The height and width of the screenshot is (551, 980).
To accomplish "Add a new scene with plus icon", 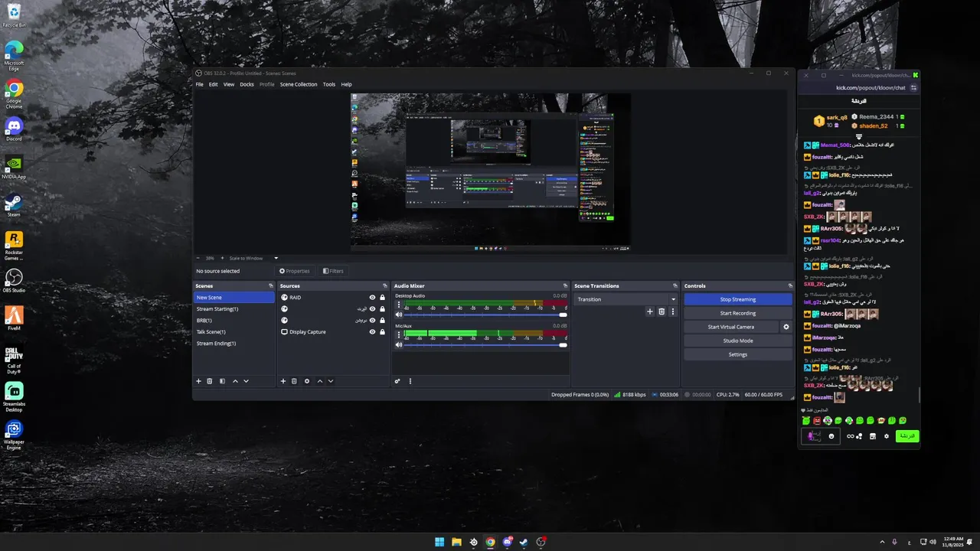I will tap(198, 381).
